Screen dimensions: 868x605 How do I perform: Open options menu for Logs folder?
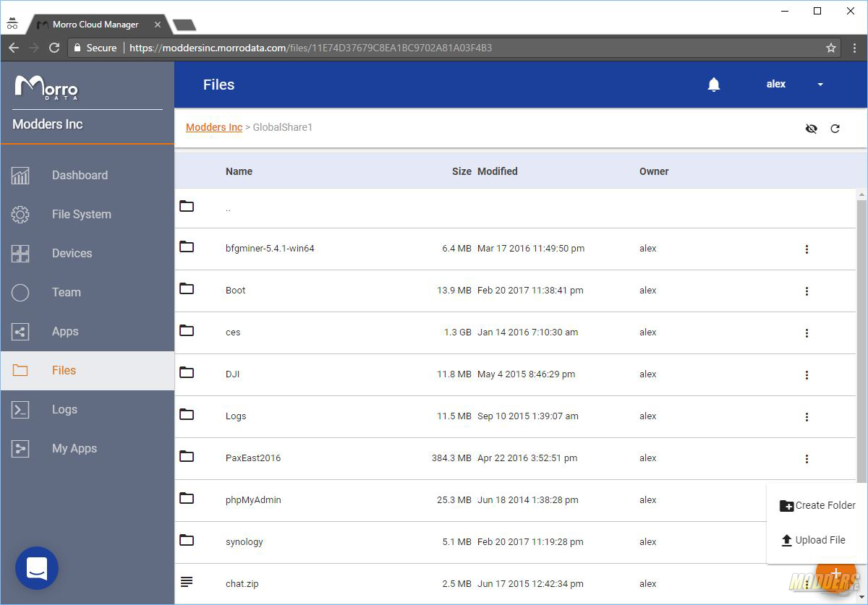pyautogui.click(x=807, y=416)
